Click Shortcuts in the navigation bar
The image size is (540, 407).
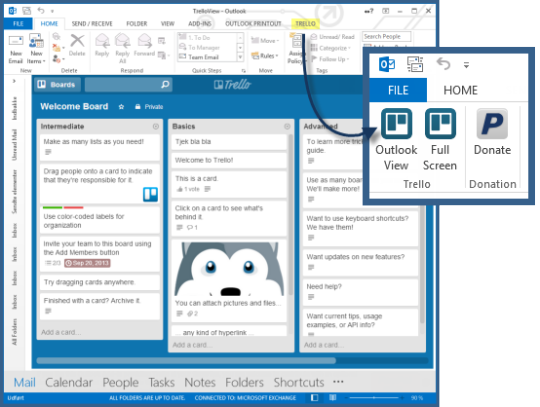coord(299,382)
